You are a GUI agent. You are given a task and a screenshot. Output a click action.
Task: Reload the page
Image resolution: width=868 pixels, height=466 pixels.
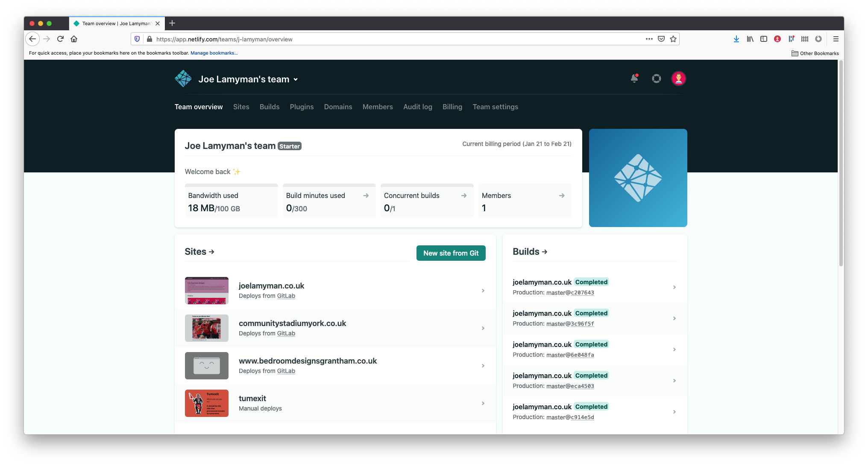60,39
